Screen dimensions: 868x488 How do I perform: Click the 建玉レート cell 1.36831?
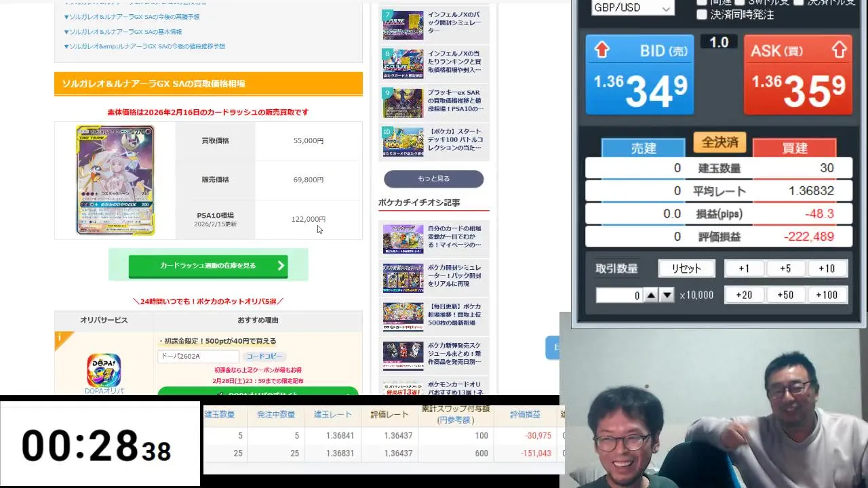[340, 453]
